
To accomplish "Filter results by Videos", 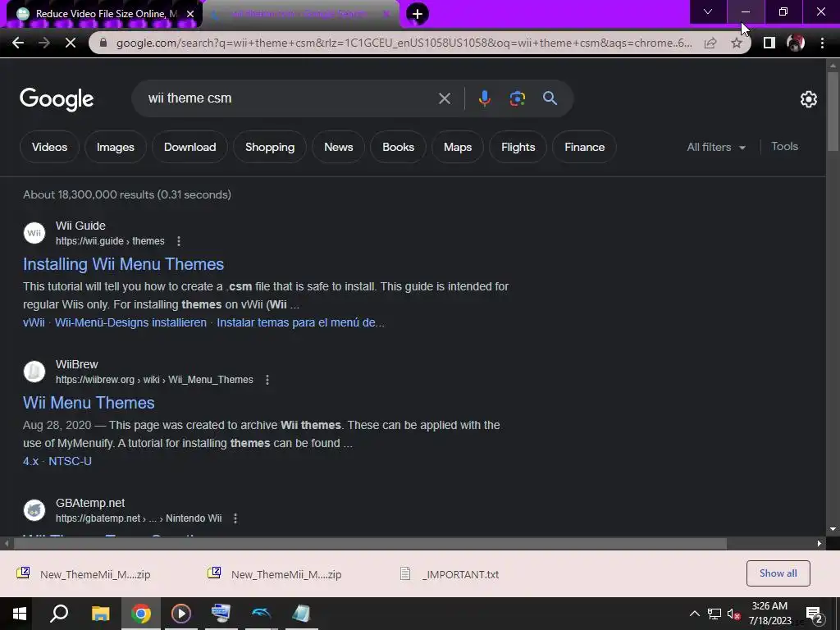I will (x=49, y=148).
